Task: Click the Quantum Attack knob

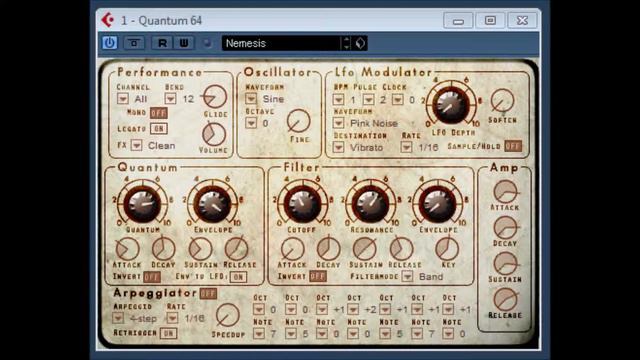Action: click(127, 249)
